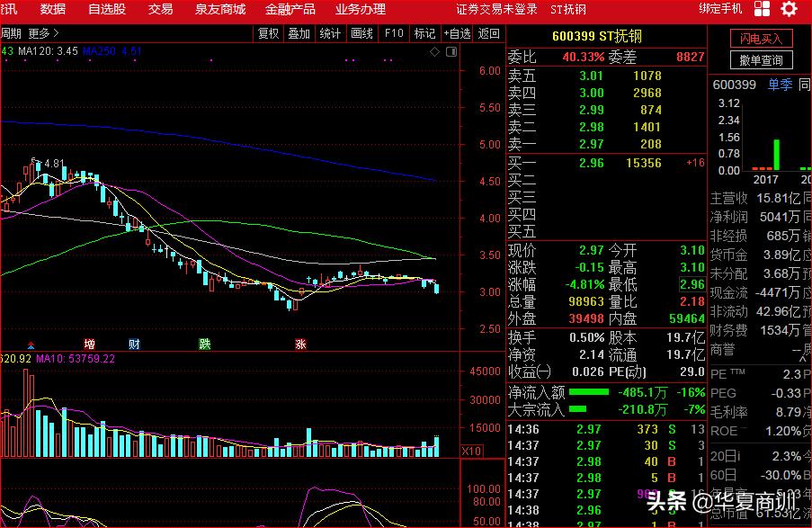Image resolution: width=812 pixels, height=528 pixels.
Task: Click the MA120: 3.45 indicator label
Action: pyautogui.click(x=48, y=51)
